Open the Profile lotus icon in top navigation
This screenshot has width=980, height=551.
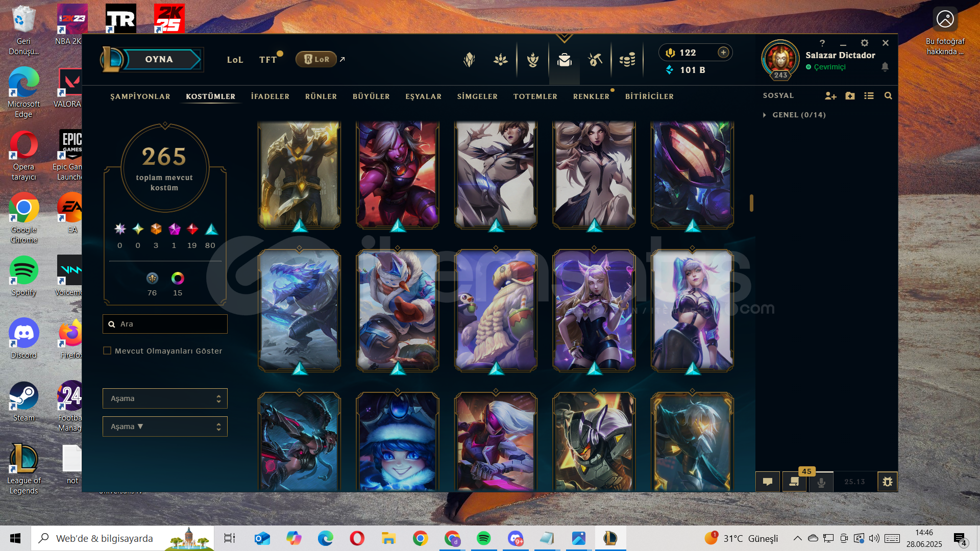click(501, 60)
